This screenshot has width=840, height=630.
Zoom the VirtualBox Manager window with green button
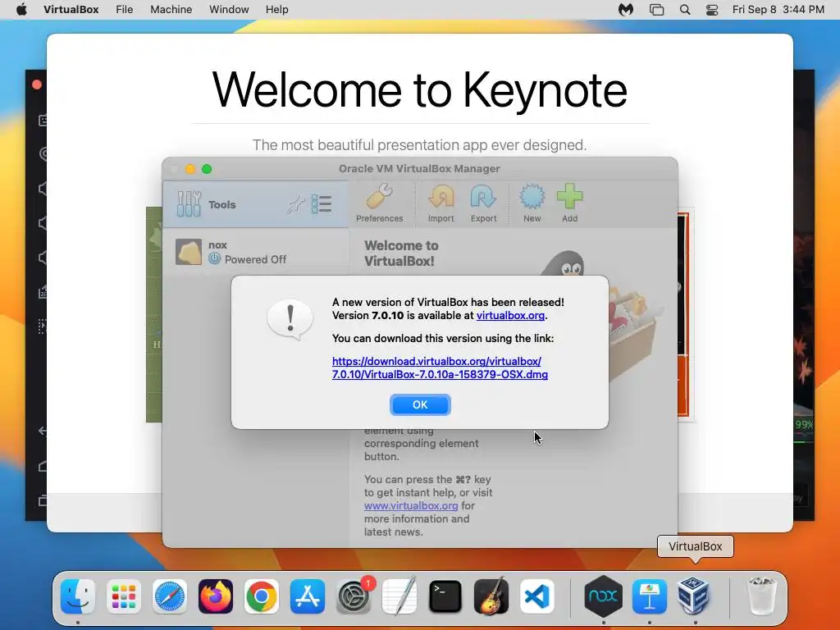coord(207,169)
